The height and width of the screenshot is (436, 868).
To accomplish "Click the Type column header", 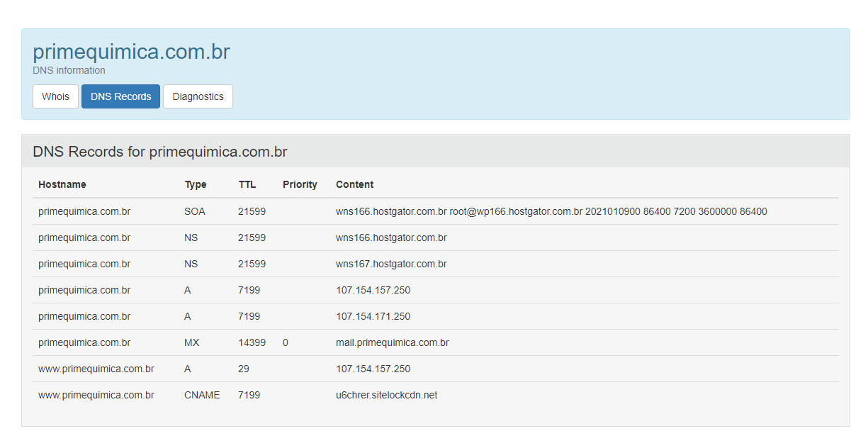I will 196,184.
